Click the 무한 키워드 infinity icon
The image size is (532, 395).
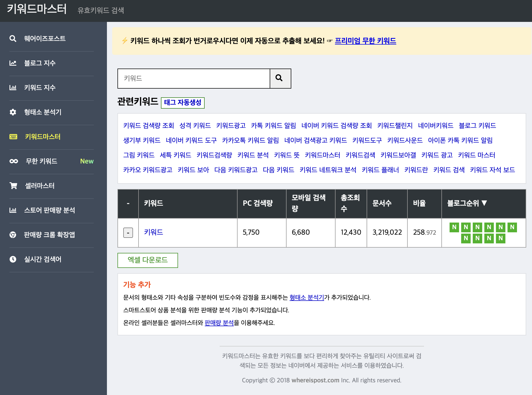(x=14, y=161)
